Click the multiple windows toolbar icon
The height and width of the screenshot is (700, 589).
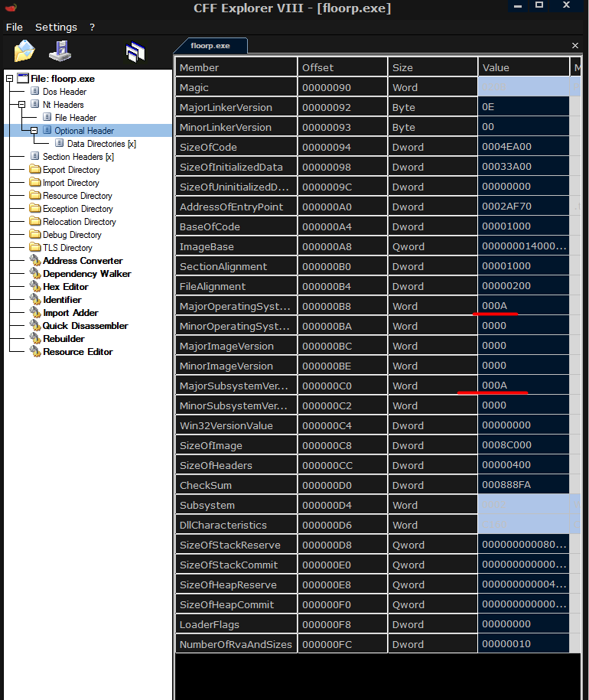135,52
